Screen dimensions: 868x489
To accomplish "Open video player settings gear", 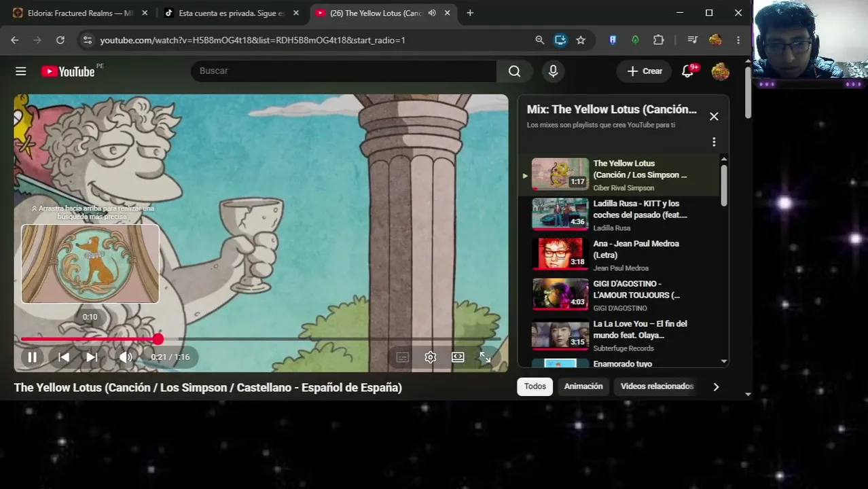I will click(430, 357).
